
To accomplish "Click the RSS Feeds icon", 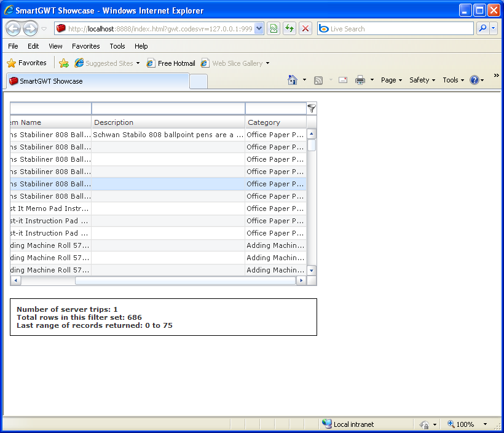I will pos(318,80).
